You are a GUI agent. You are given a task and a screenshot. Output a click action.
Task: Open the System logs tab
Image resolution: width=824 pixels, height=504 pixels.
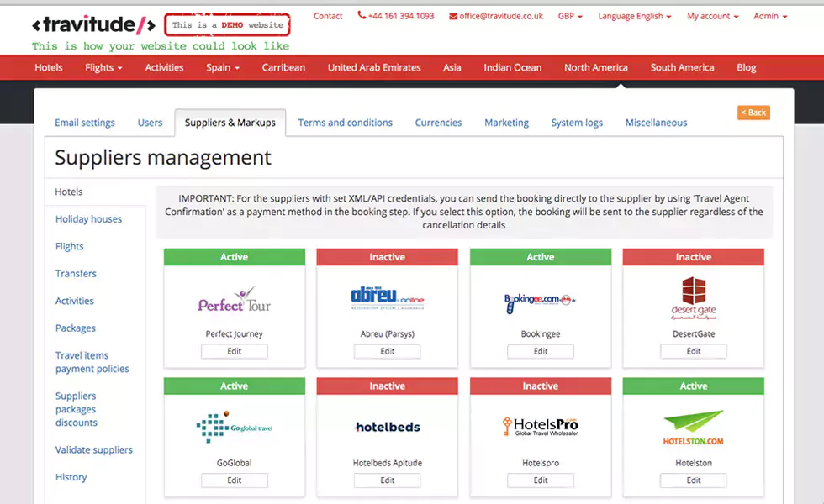click(577, 123)
